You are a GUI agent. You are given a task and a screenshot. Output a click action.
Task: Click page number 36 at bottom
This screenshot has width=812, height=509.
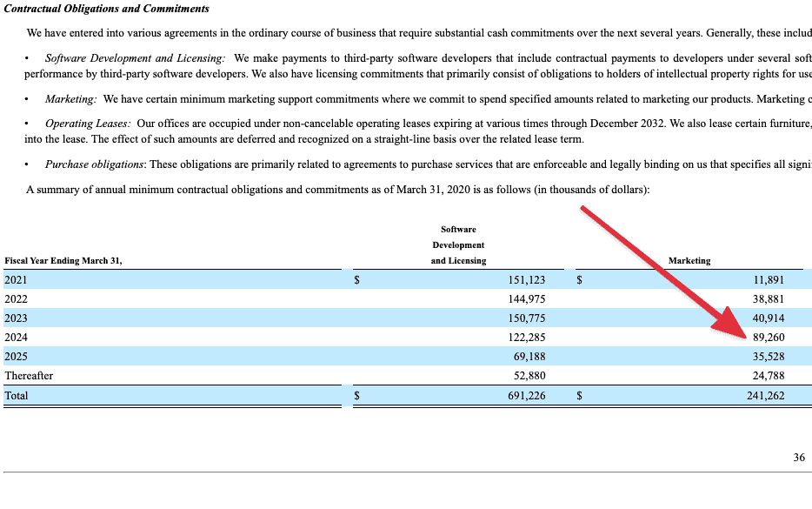click(x=799, y=458)
